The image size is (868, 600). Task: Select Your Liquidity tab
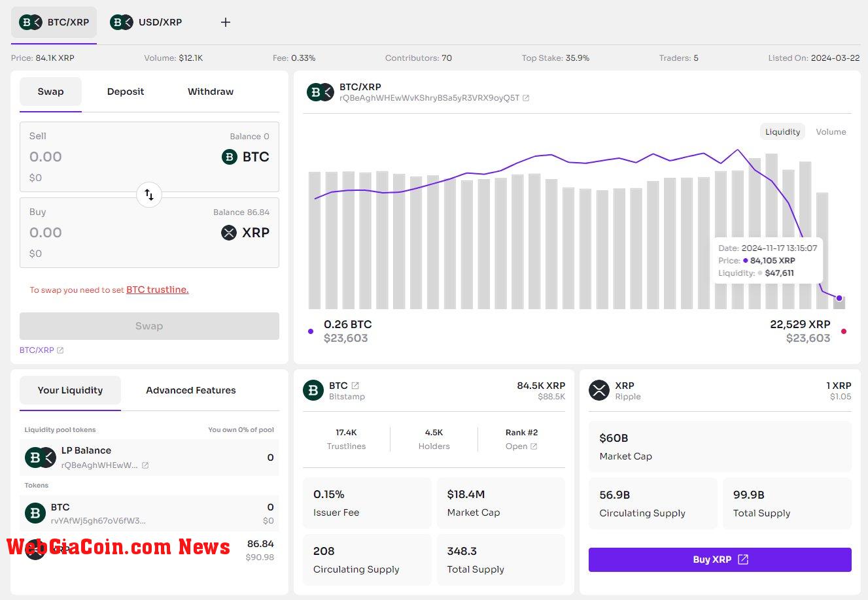coord(70,390)
